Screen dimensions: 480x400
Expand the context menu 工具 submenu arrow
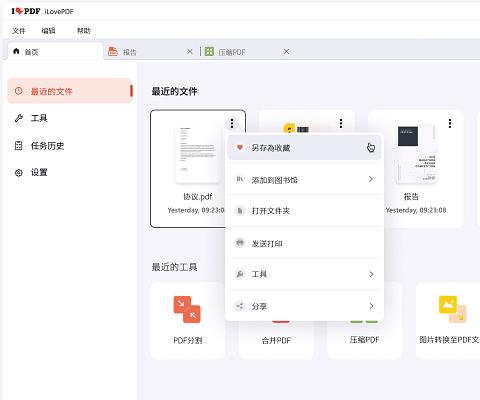[371, 274]
